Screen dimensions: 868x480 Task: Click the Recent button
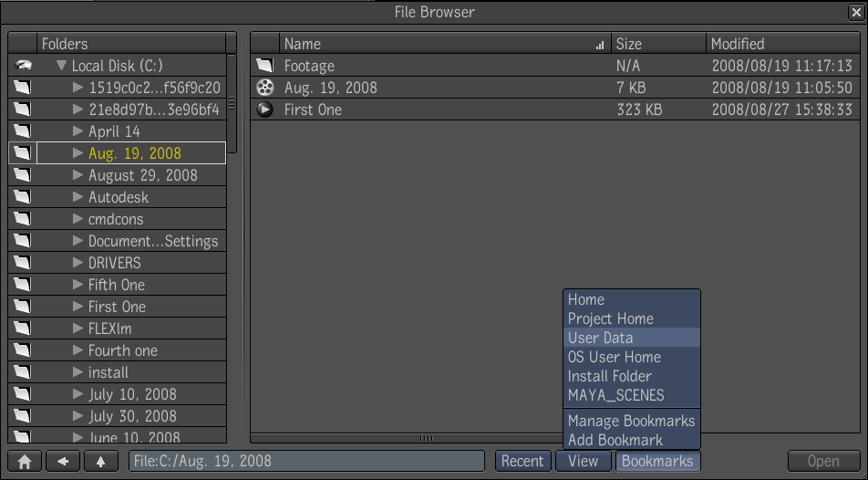tap(522, 461)
